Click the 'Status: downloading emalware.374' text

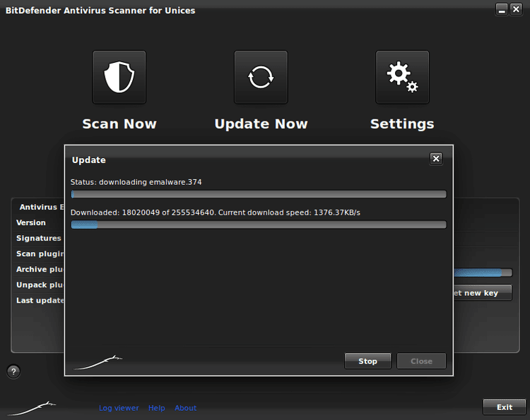[136, 182]
